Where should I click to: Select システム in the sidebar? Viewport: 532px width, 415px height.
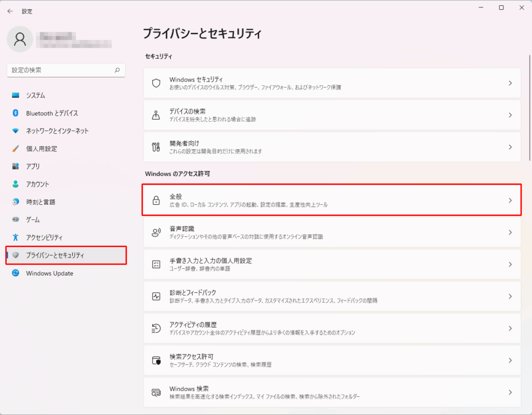[x=66, y=95]
